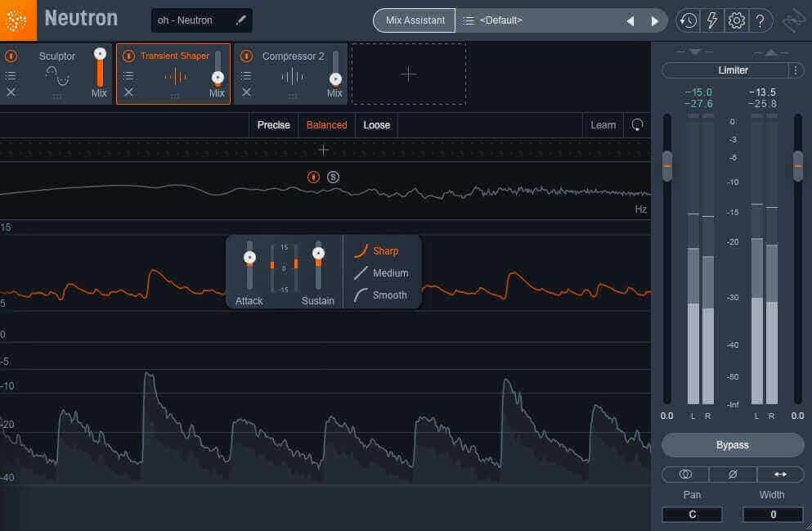Open Compressor 2 preset list icon
Image resolution: width=812 pixels, height=531 pixels.
[x=246, y=75]
